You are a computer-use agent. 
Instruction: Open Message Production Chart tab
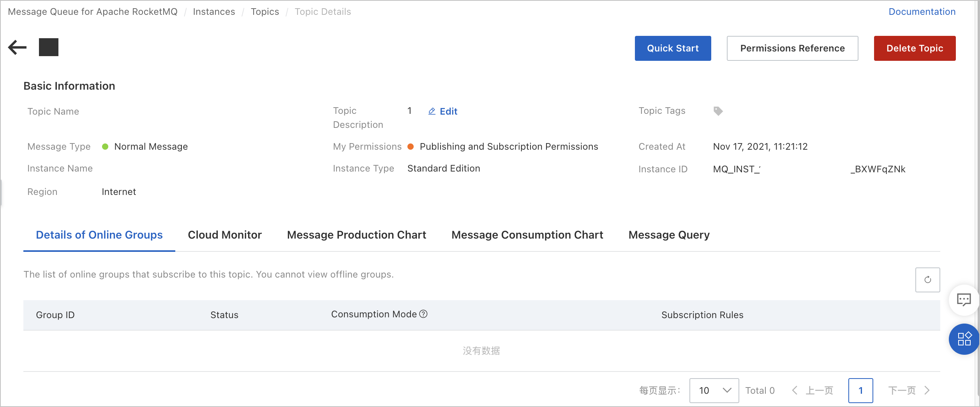[356, 235]
